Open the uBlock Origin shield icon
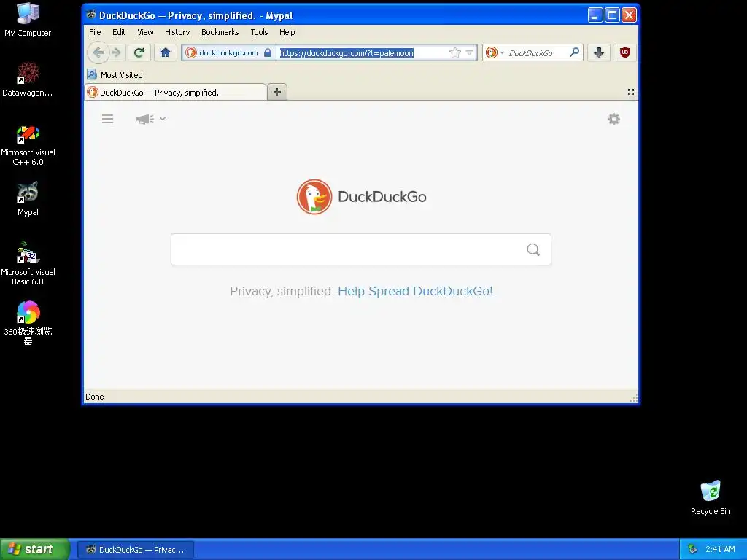Screen dimensions: 747x560 (x=625, y=52)
